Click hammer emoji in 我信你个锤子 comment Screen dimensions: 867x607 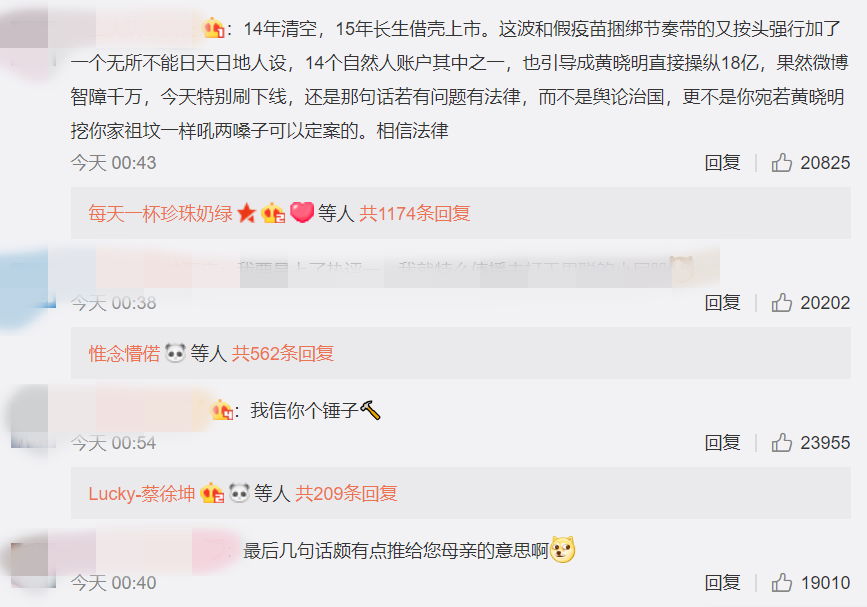(x=370, y=410)
